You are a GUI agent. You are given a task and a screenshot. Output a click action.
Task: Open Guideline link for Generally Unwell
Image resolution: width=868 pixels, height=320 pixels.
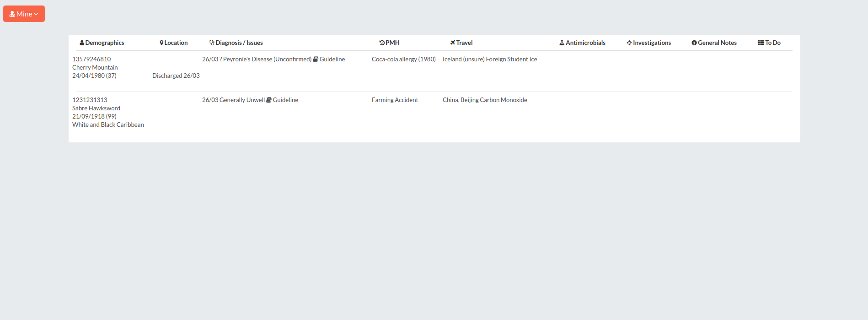(285, 100)
